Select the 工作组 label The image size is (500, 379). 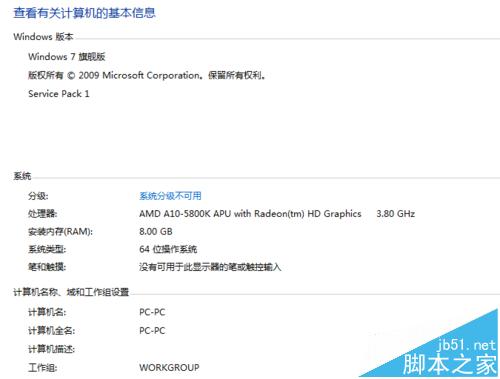43,367
